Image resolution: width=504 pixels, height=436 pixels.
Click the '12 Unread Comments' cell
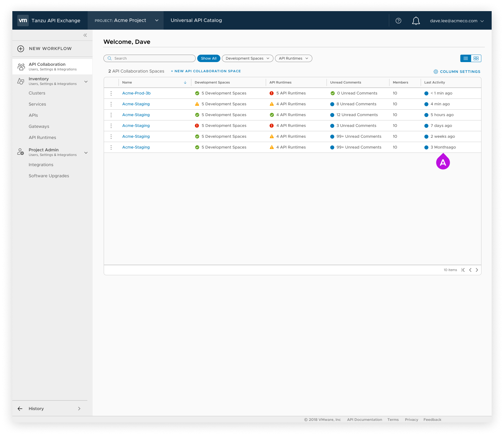(354, 115)
